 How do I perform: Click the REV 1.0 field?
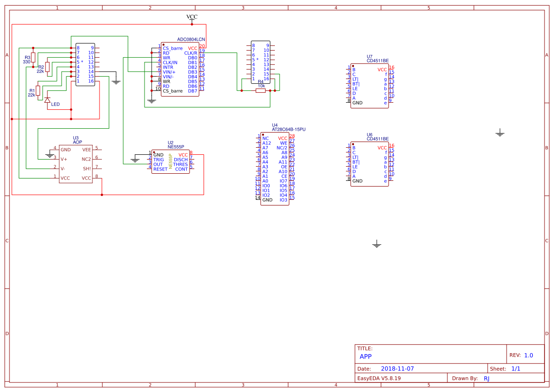point(528,355)
